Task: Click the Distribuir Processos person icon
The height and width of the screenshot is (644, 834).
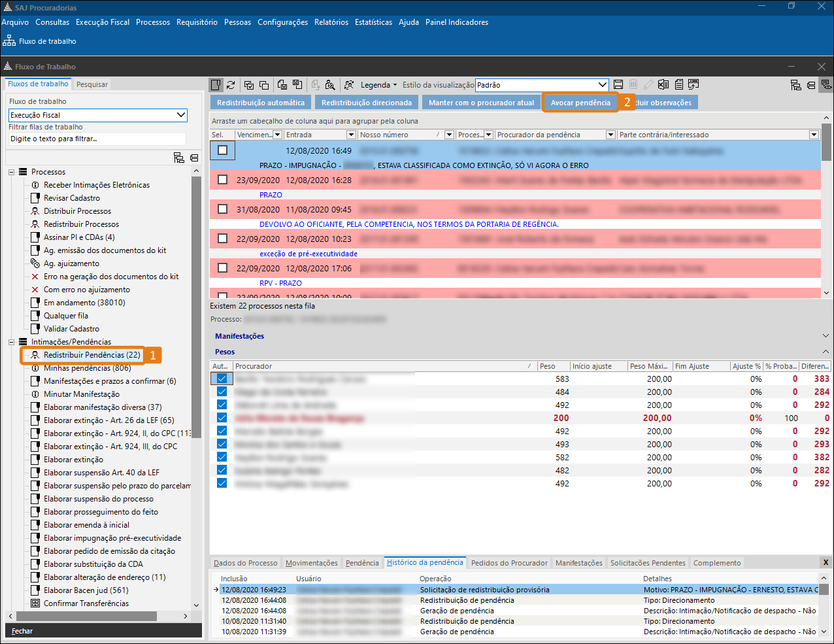Action: pyautogui.click(x=35, y=211)
